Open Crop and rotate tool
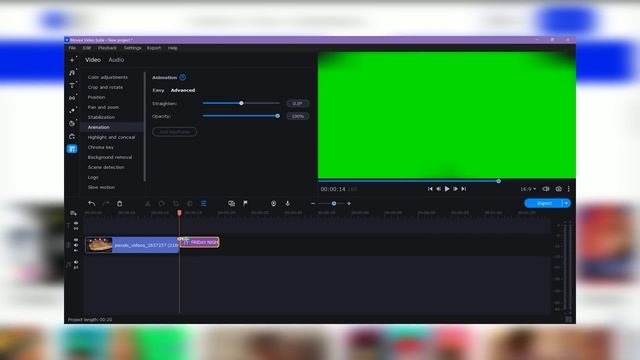This screenshot has width=640, height=360. (105, 87)
